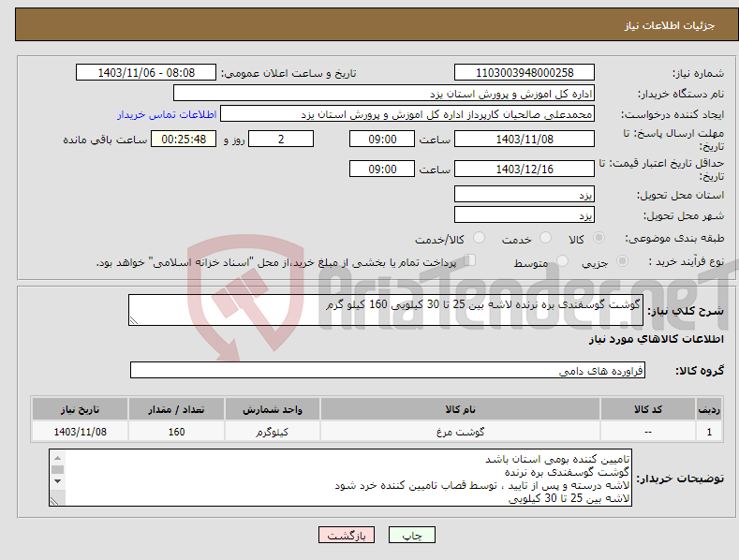Click the remaining days field showing 2
This screenshot has width=739, height=560.
coord(281,139)
